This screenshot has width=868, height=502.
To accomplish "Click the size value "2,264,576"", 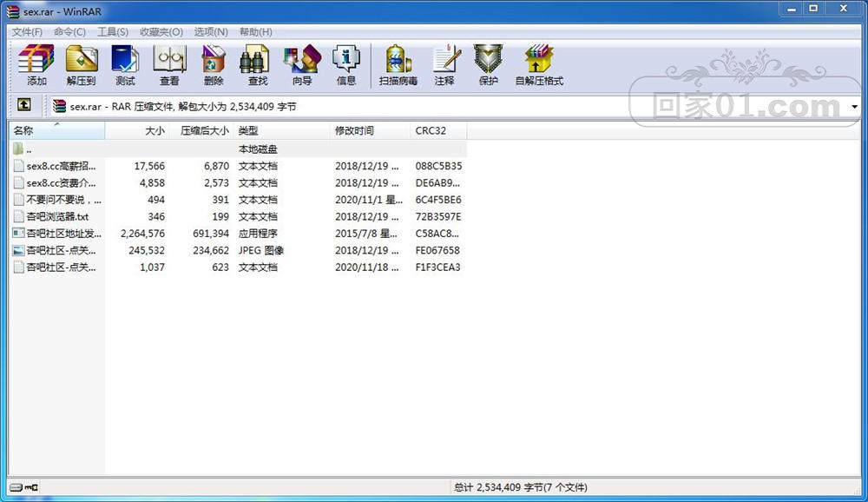I will [143, 234].
